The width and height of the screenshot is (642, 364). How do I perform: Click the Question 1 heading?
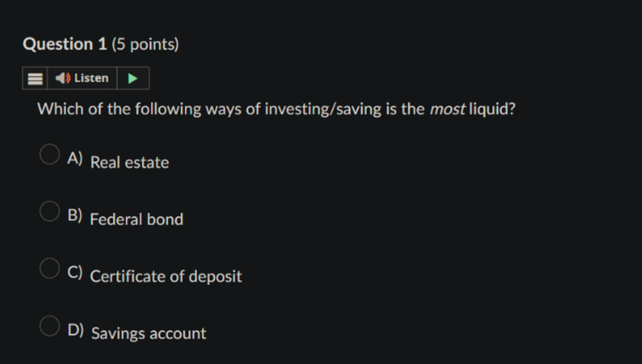[x=65, y=44]
